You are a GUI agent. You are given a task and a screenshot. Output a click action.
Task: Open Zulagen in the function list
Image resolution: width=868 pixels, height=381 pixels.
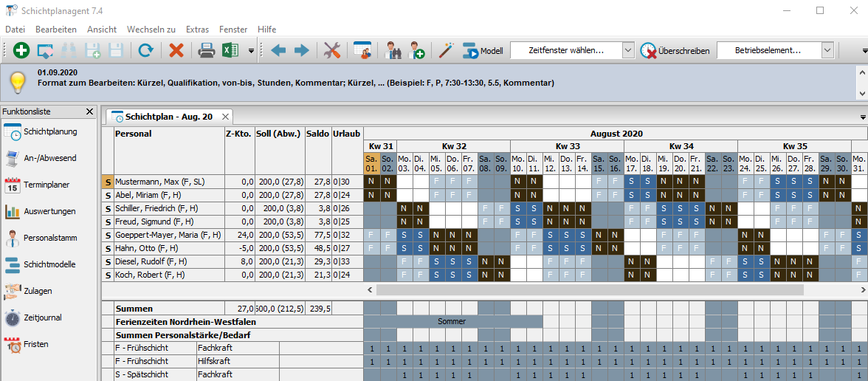tap(28, 291)
